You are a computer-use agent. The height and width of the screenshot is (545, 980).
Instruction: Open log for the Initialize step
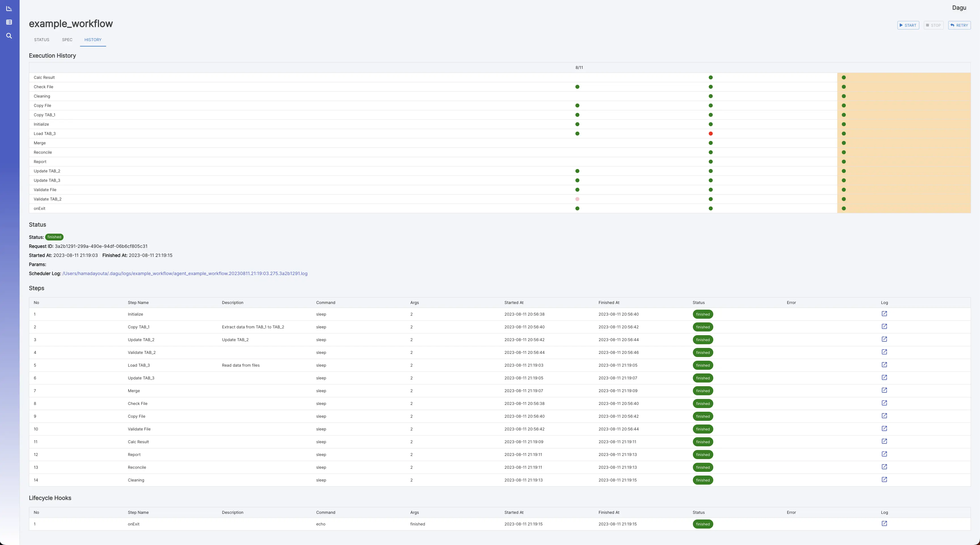(x=884, y=314)
